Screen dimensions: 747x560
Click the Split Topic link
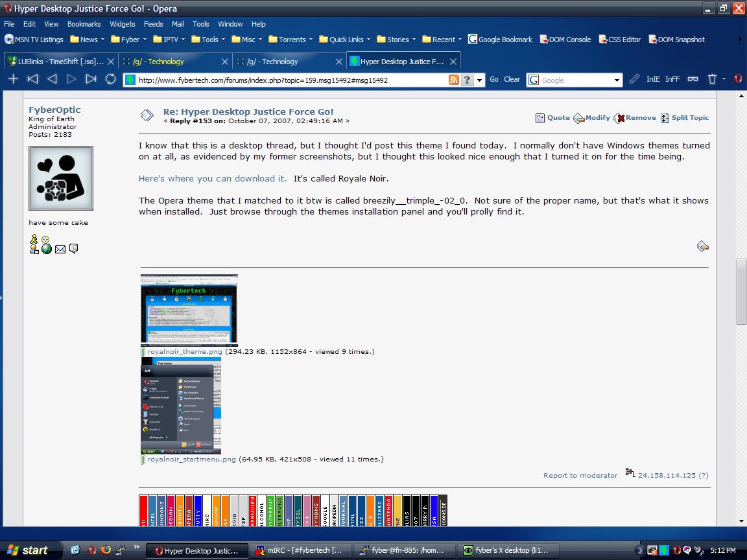click(x=685, y=117)
